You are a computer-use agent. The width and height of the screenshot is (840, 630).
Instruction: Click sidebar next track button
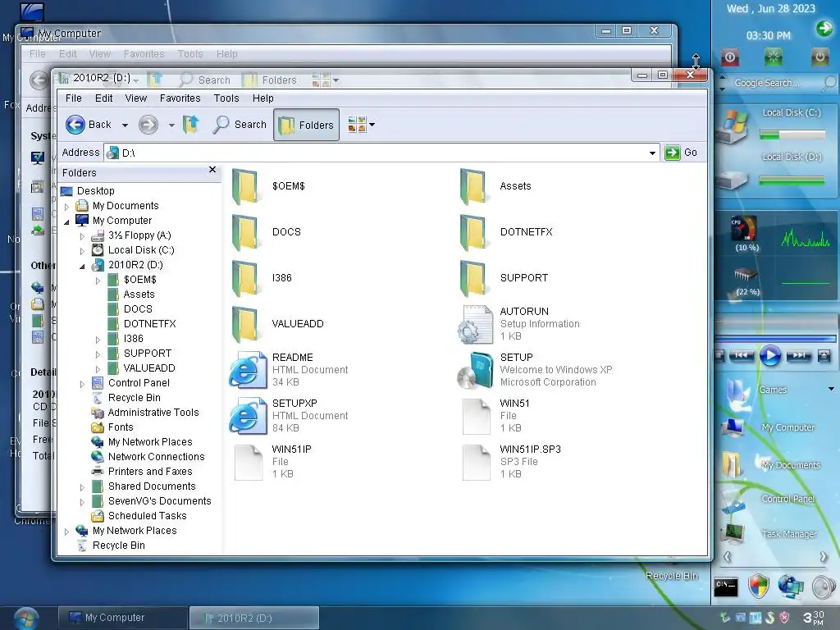coord(798,355)
